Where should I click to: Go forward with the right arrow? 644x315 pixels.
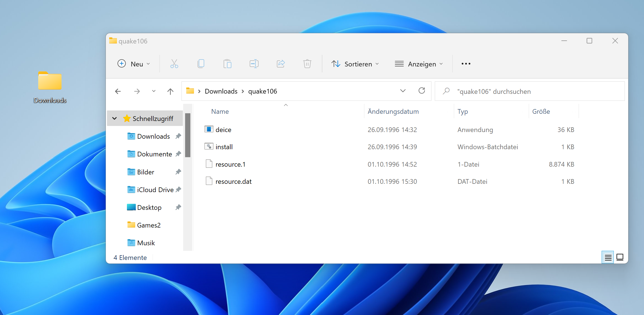137,91
